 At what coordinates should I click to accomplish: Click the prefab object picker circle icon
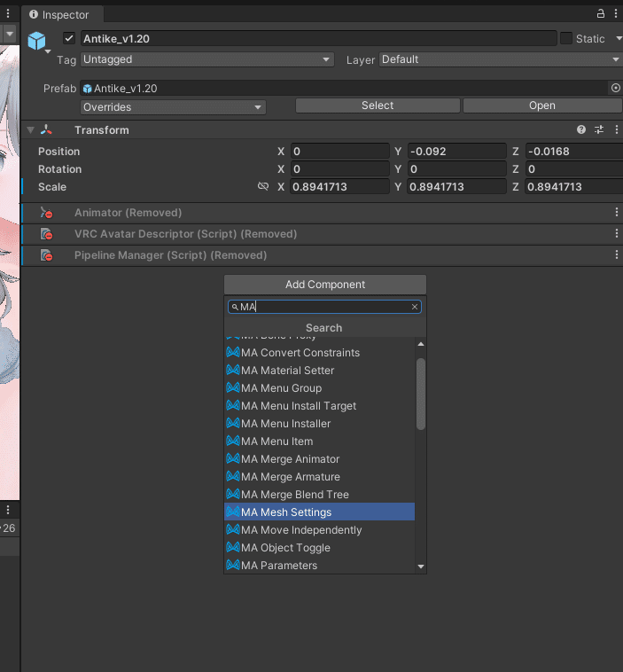click(x=615, y=89)
